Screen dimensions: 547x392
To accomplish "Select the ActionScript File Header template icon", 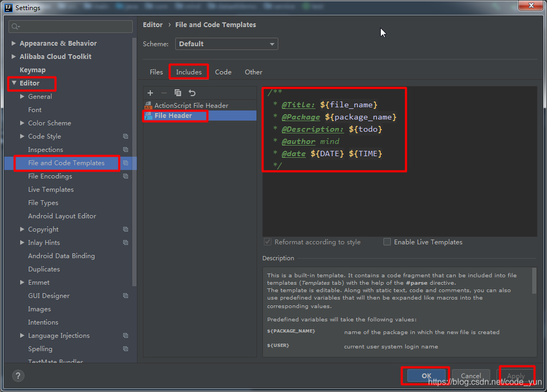I will [148, 105].
